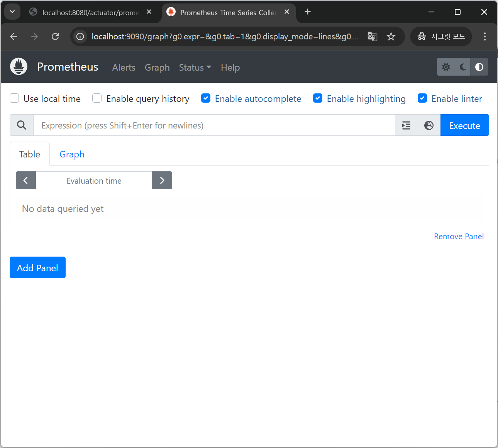Switch to the Graph tab
Screen dimensions: 498x448
(x=72, y=154)
